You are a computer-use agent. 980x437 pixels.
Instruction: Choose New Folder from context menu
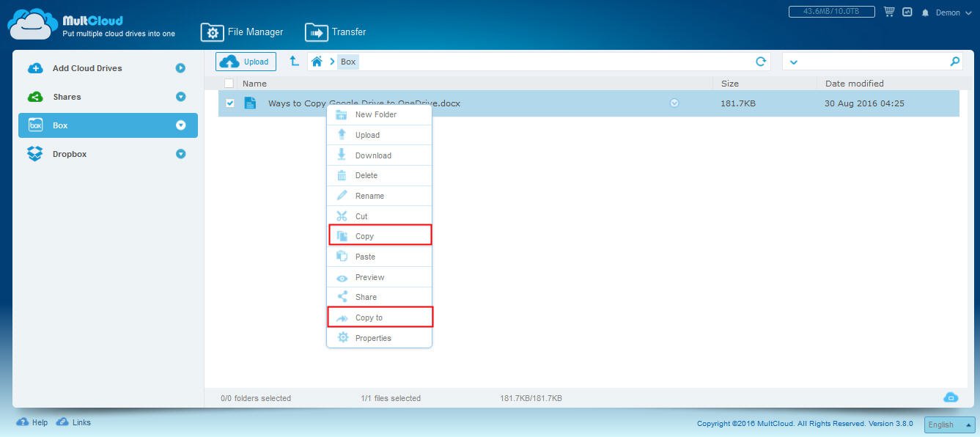coord(379,115)
